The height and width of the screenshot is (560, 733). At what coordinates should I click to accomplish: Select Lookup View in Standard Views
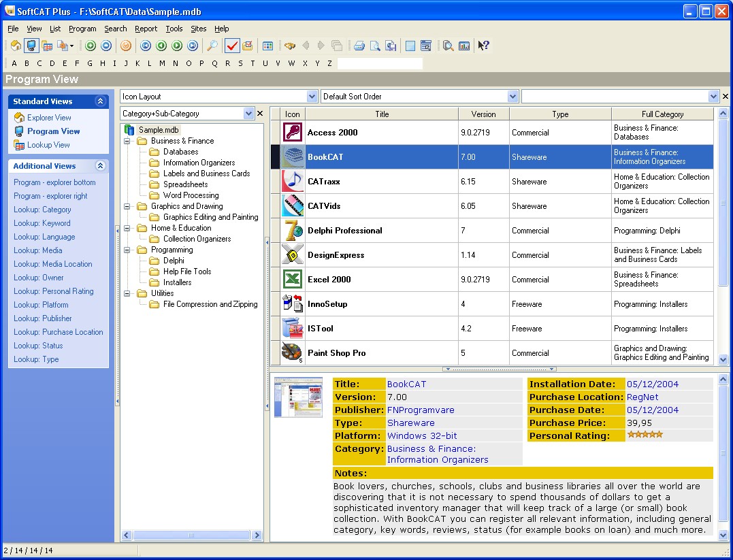48,145
